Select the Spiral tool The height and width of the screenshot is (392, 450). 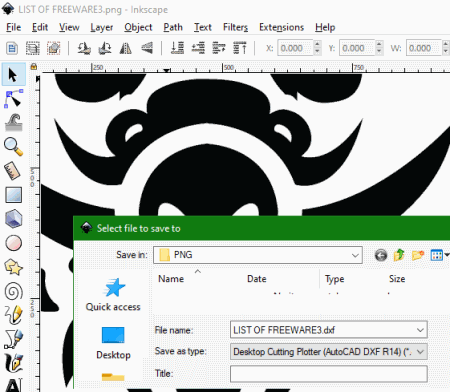click(14, 291)
